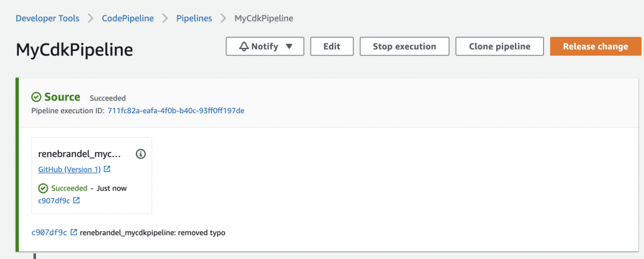Click the Edit pipeline button
The height and width of the screenshot is (259, 644).
click(331, 47)
